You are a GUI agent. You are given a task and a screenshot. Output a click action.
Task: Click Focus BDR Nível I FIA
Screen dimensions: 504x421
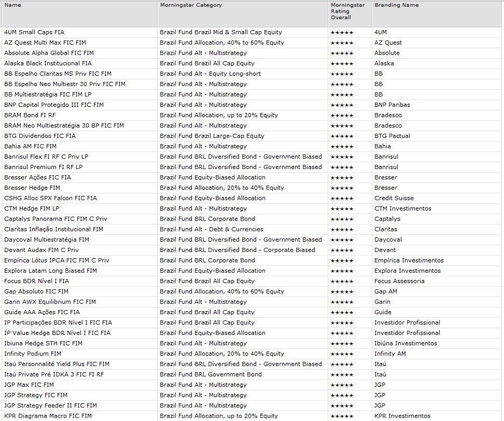point(36,281)
